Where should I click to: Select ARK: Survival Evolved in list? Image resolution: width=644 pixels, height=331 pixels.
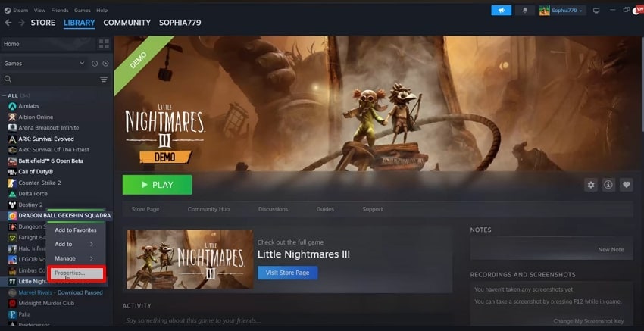(x=46, y=139)
